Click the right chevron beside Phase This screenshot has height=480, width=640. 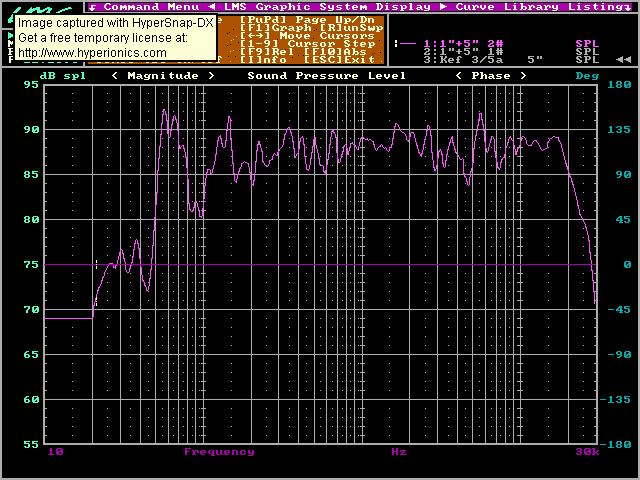[x=523, y=76]
